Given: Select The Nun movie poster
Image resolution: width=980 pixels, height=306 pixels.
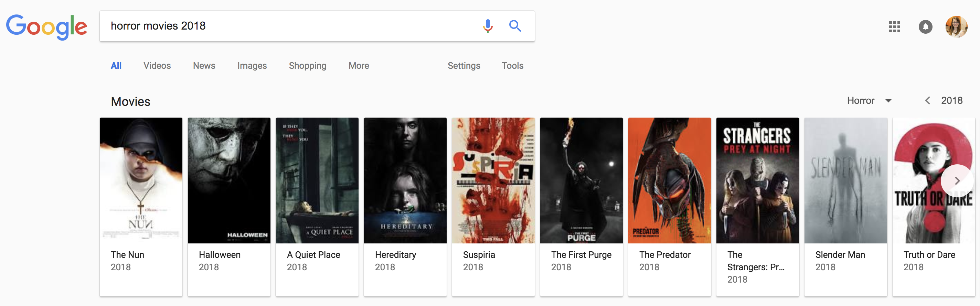Looking at the screenshot, I should pos(141,181).
